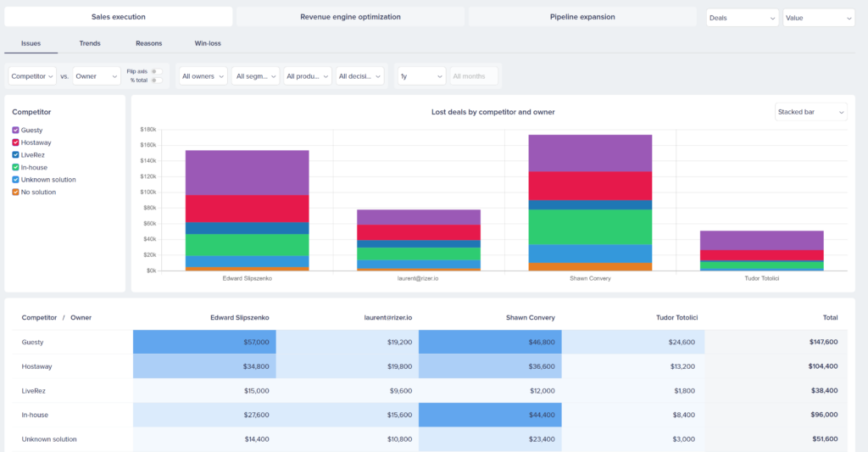Viewport: 868px width, 452px height.
Task: Click the All months input field
Action: (473, 76)
